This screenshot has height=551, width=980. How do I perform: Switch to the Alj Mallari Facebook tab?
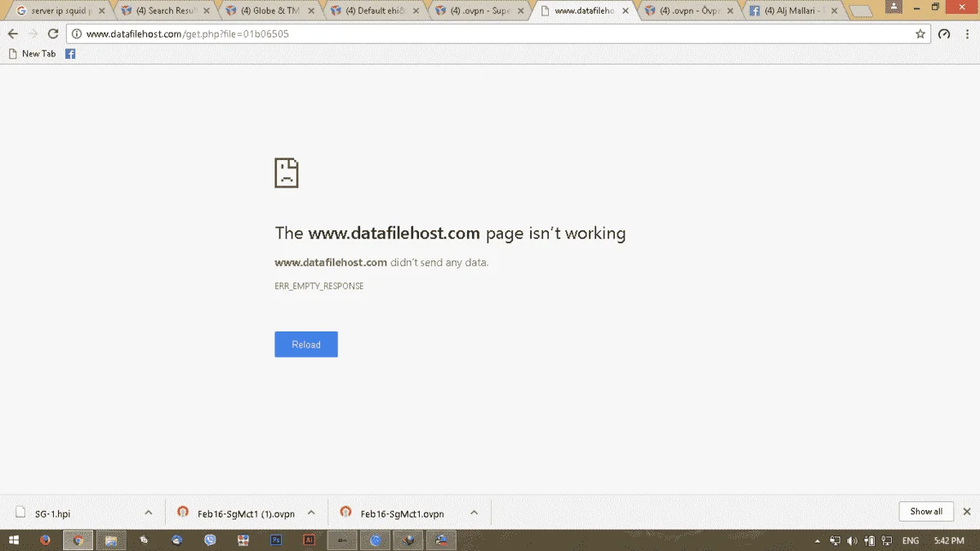[x=793, y=11]
